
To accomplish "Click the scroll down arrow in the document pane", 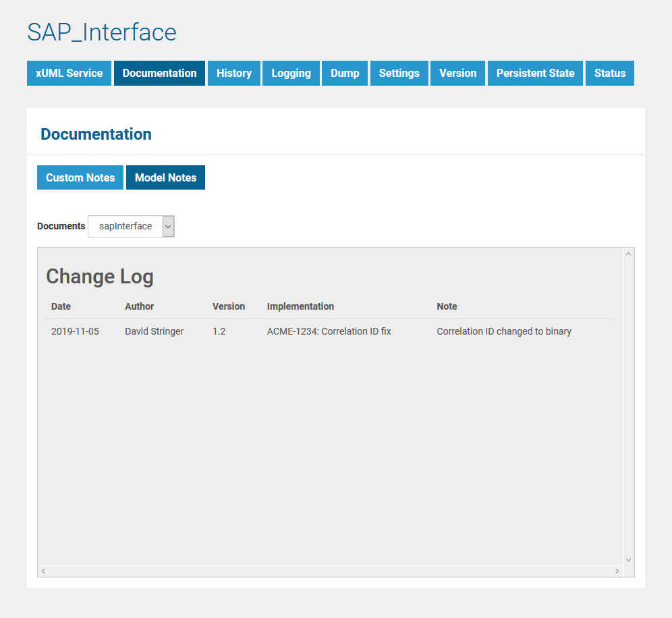I will pyautogui.click(x=628, y=559).
